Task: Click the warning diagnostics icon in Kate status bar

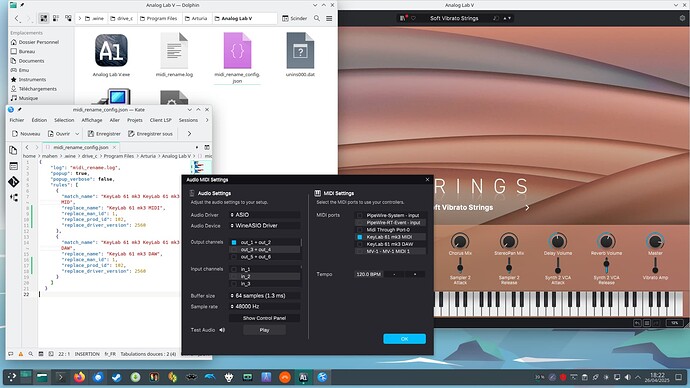Action: tap(21, 354)
